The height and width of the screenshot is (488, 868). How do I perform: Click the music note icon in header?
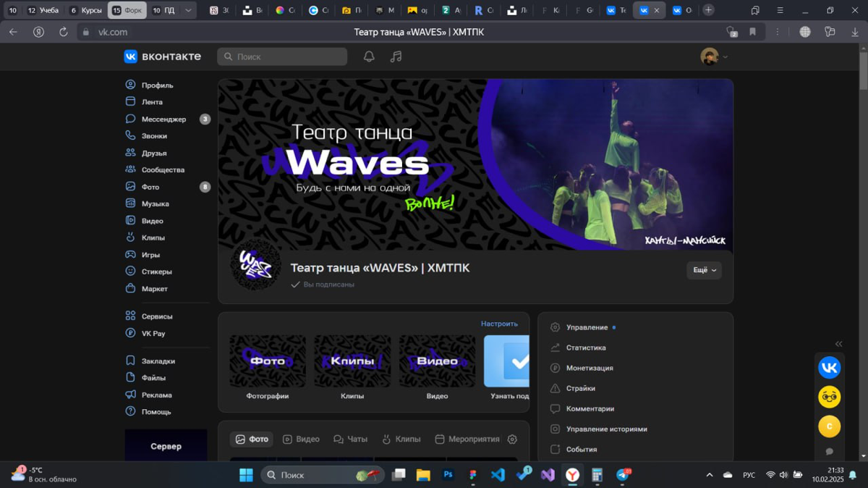(396, 56)
